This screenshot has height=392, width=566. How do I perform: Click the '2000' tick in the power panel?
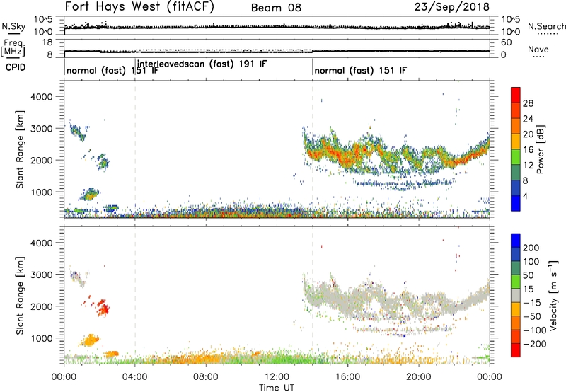coord(41,160)
